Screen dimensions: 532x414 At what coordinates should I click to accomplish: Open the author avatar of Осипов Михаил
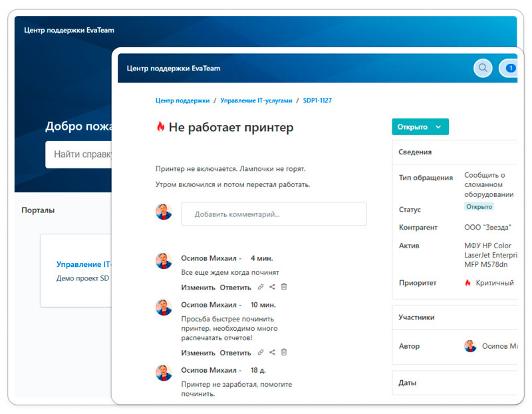pos(470,346)
